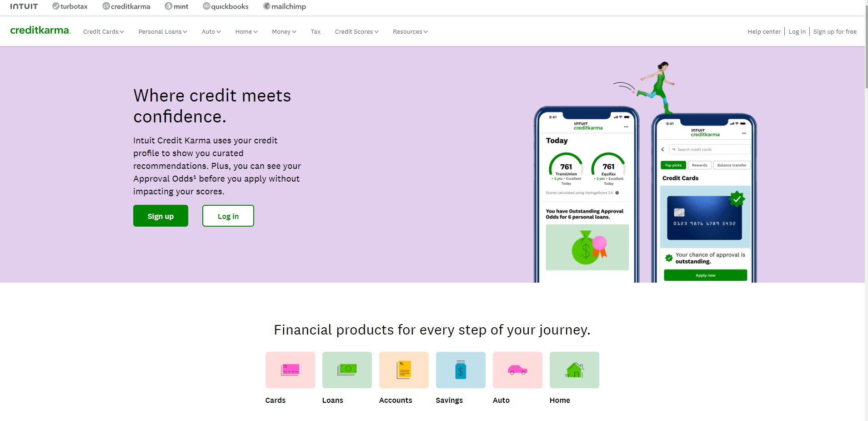Image resolution: width=868 pixels, height=421 pixels.
Task: Click the page vertical scrollbar
Action: pyautogui.click(x=866, y=46)
